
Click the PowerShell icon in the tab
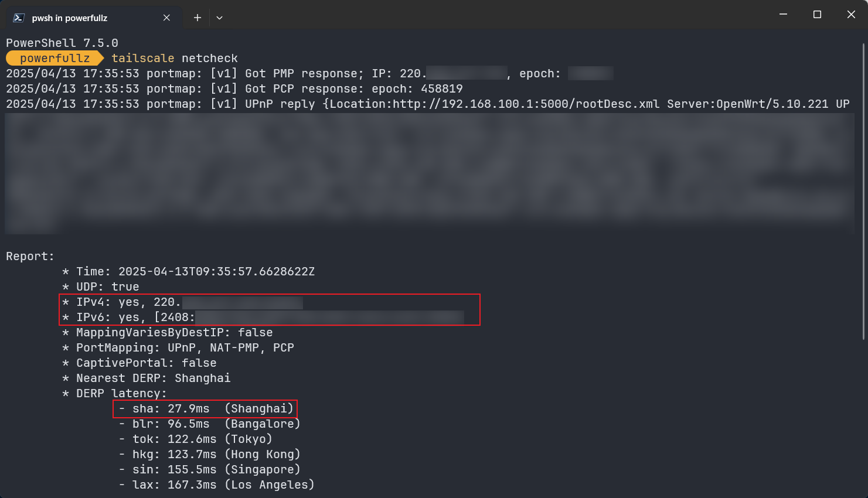[19, 18]
